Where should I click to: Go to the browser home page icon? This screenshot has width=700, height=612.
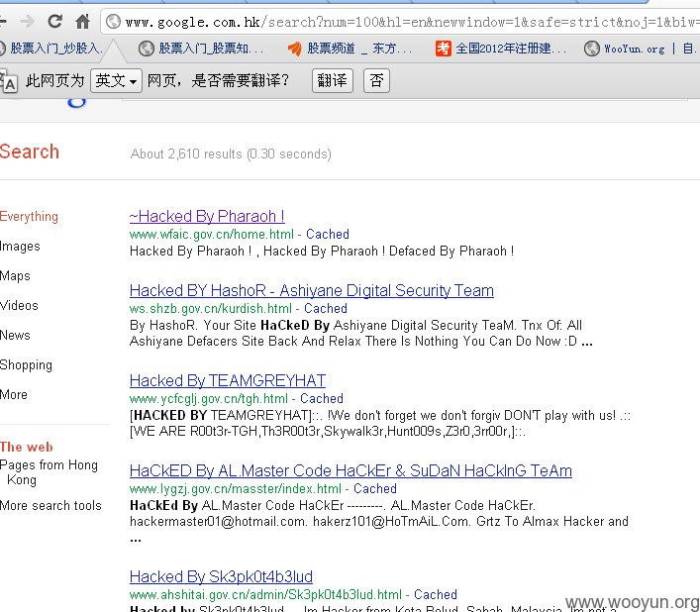point(82,21)
